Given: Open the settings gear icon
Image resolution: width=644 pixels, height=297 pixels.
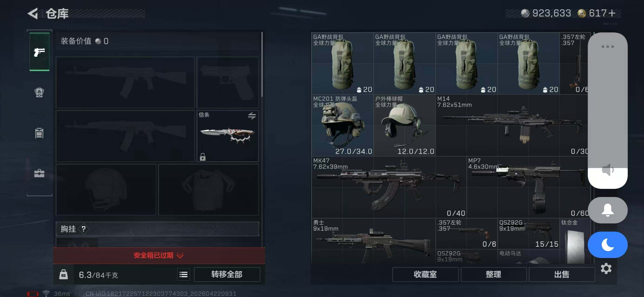Looking at the screenshot, I should click(606, 268).
